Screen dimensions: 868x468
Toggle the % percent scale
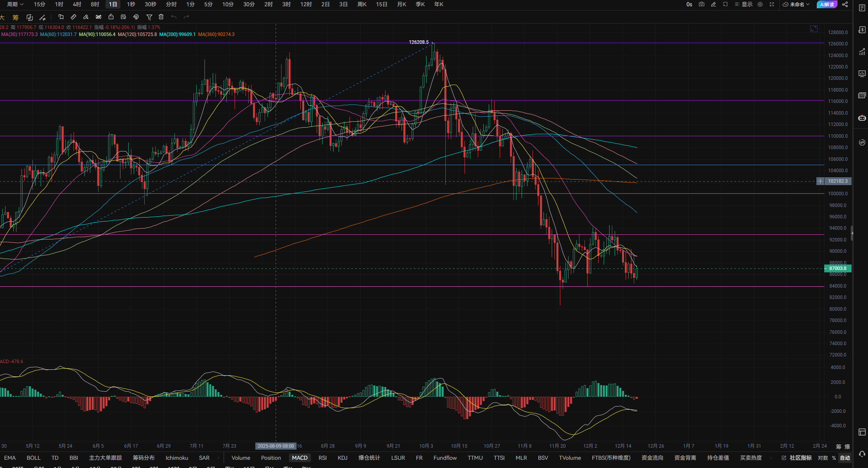(834, 458)
